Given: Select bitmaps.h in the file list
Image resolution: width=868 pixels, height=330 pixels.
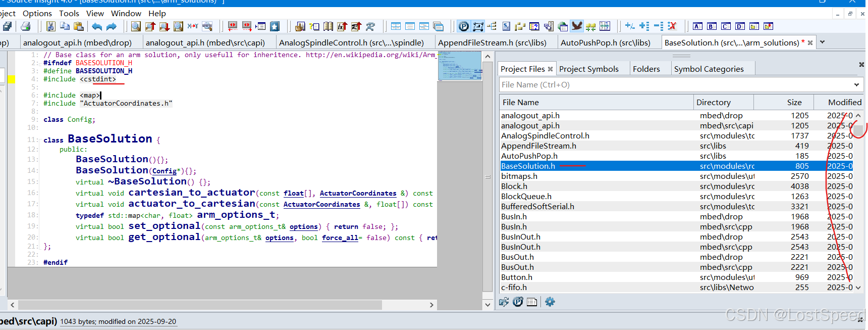Looking at the screenshot, I should click(676, 176).
